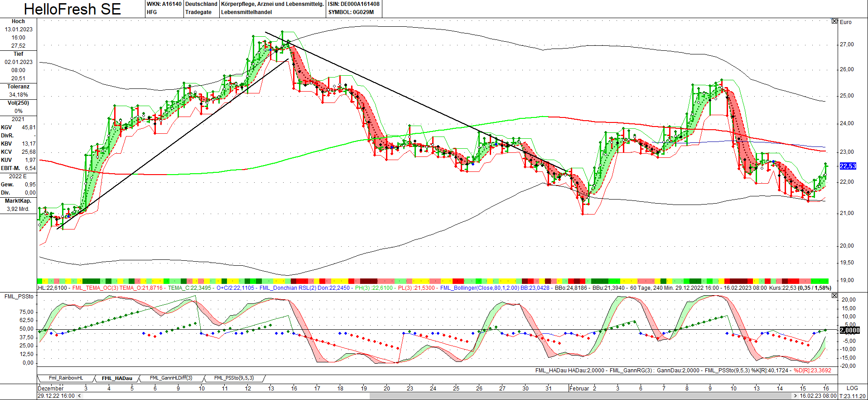Image resolution: width=868 pixels, height=400 pixels.
Task: Select the %D[R]:23,3692 legend value
Action: [x=812, y=371]
